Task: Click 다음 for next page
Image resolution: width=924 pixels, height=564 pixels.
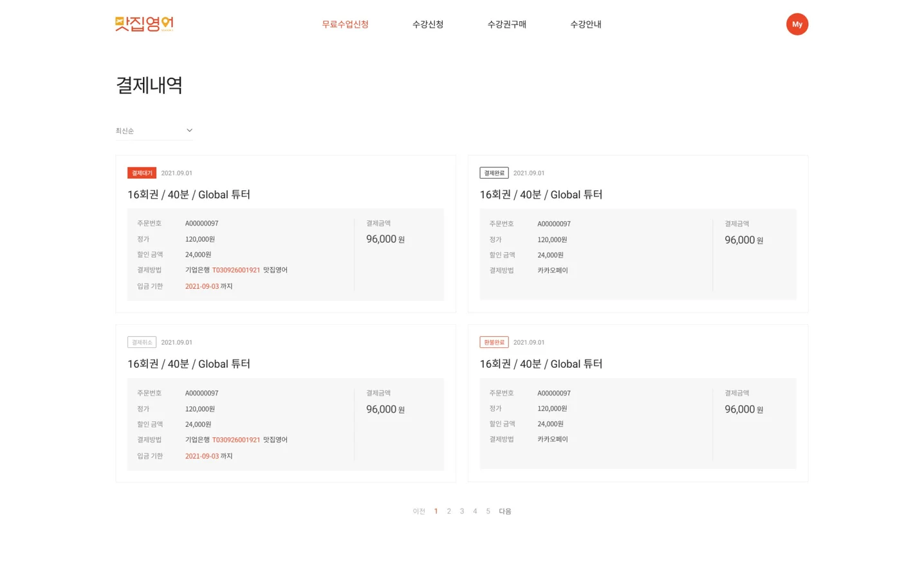Action: click(x=505, y=511)
